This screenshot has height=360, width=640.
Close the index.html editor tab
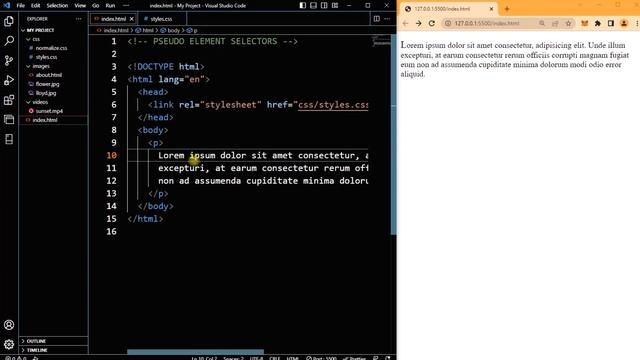pos(131,19)
